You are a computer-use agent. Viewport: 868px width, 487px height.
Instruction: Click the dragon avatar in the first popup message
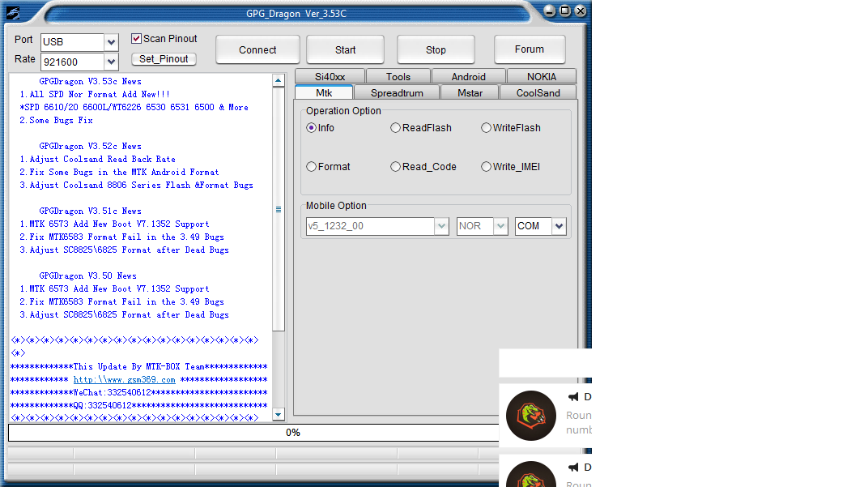[531, 415]
